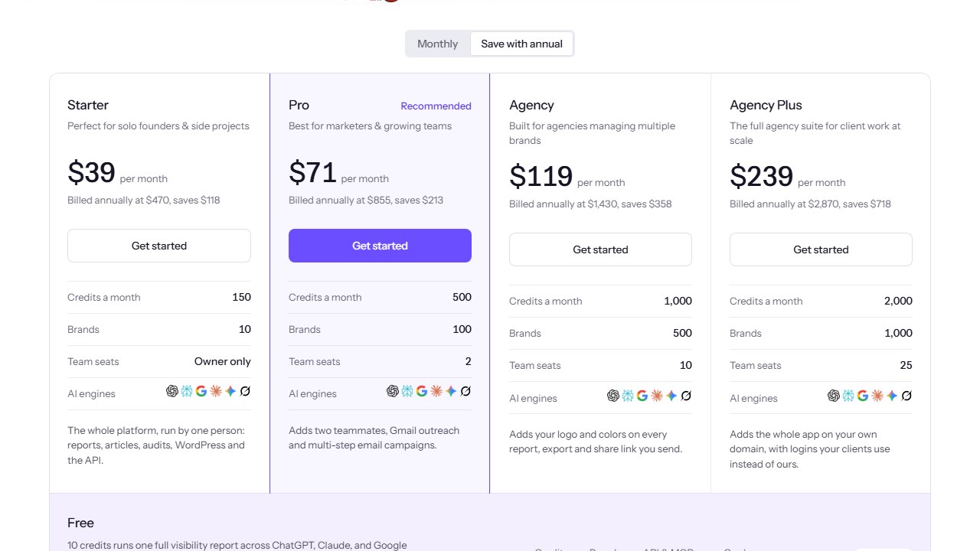Click the Google icon in Agency plan
The height and width of the screenshot is (551, 980).
[x=642, y=396]
